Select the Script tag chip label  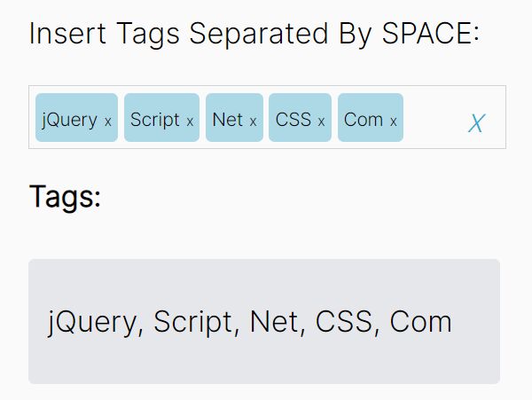click(x=154, y=120)
